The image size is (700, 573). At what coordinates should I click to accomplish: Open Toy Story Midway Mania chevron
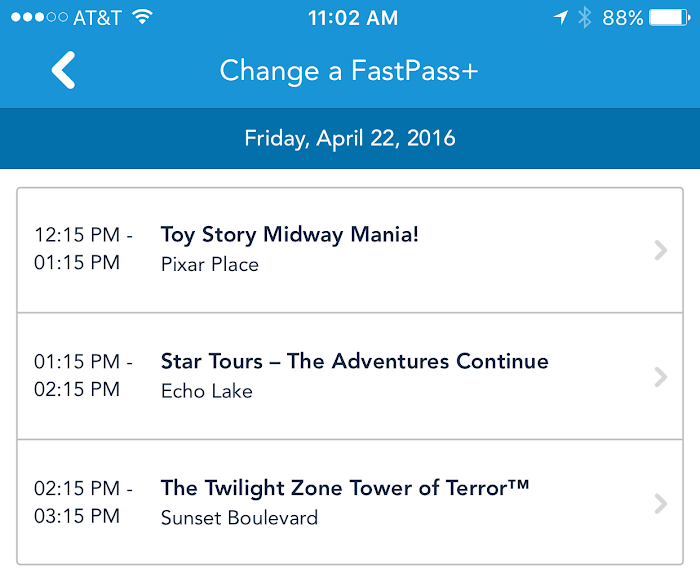(x=659, y=250)
